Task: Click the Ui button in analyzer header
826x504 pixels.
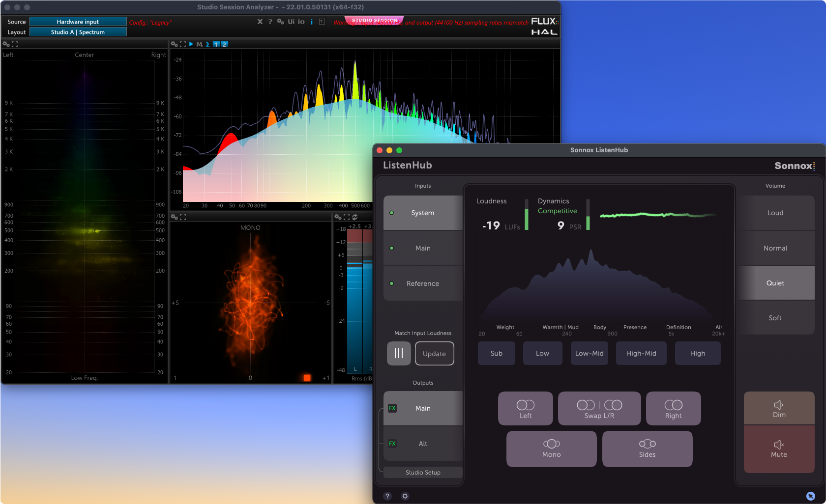Action: click(x=291, y=22)
